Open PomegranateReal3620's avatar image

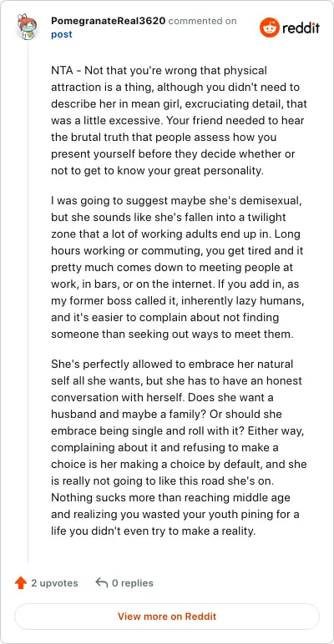[28, 27]
